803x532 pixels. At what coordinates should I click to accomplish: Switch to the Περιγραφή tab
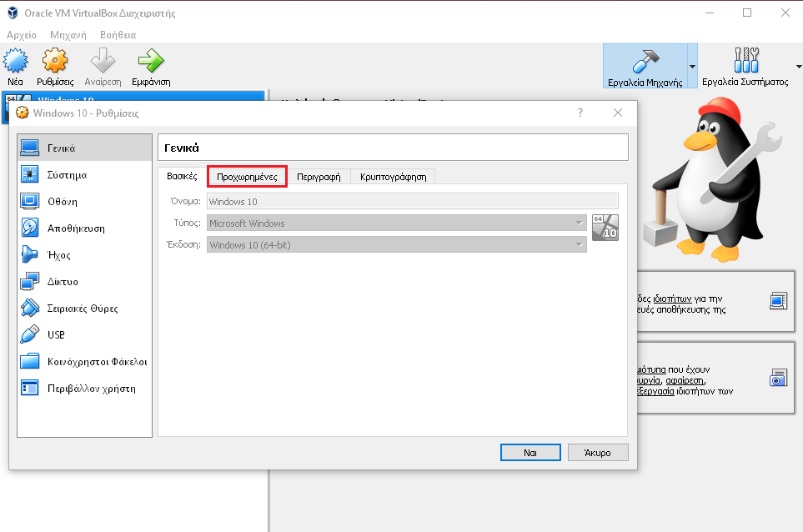tap(319, 177)
